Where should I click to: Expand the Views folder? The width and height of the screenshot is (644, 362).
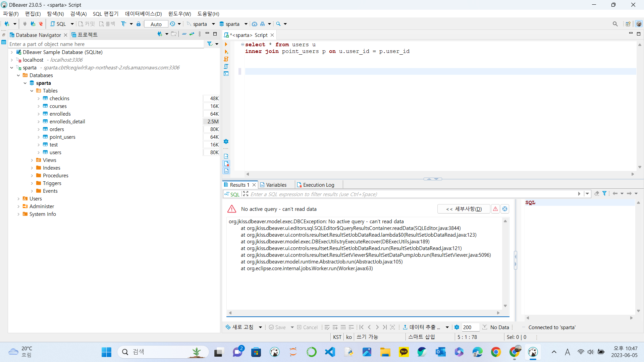(x=32, y=160)
